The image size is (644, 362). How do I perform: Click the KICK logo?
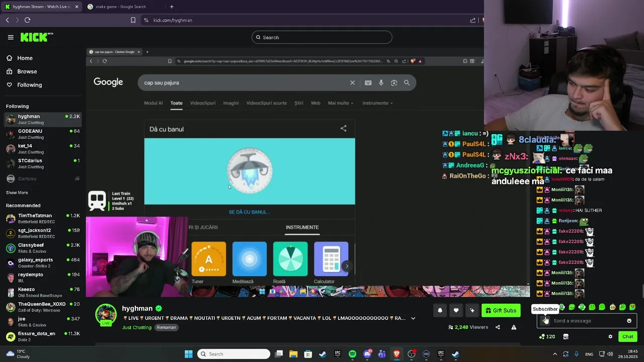click(36, 37)
